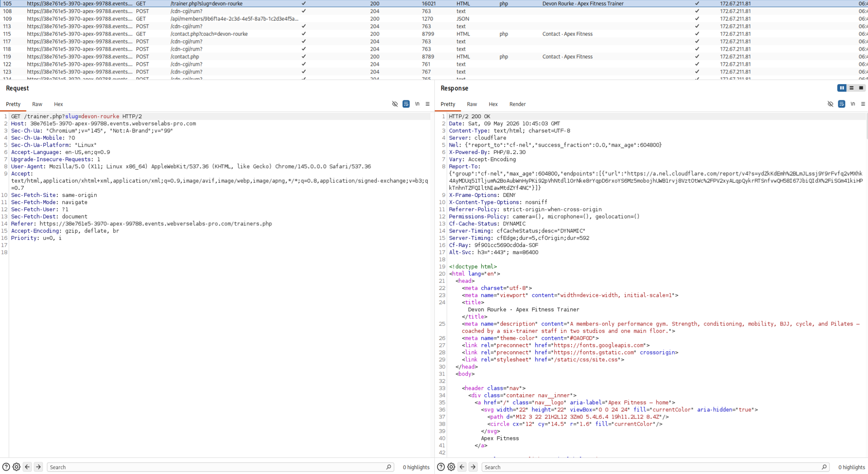Toggle line wrap icon in Request pane
This screenshot has width=868, height=474.
tap(406, 104)
